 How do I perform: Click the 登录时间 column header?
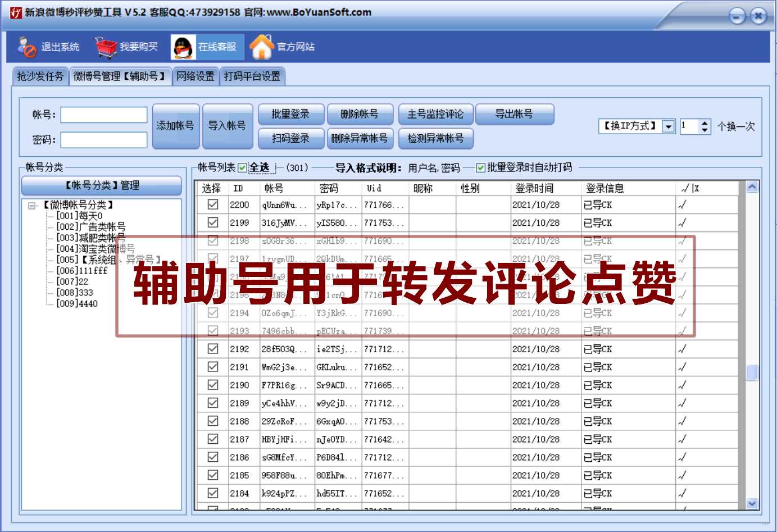coord(546,188)
